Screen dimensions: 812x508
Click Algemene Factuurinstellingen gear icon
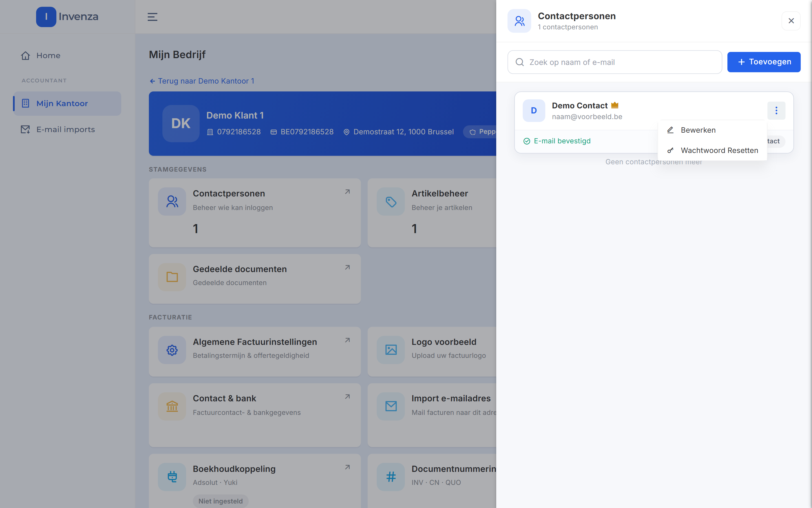[172, 350]
